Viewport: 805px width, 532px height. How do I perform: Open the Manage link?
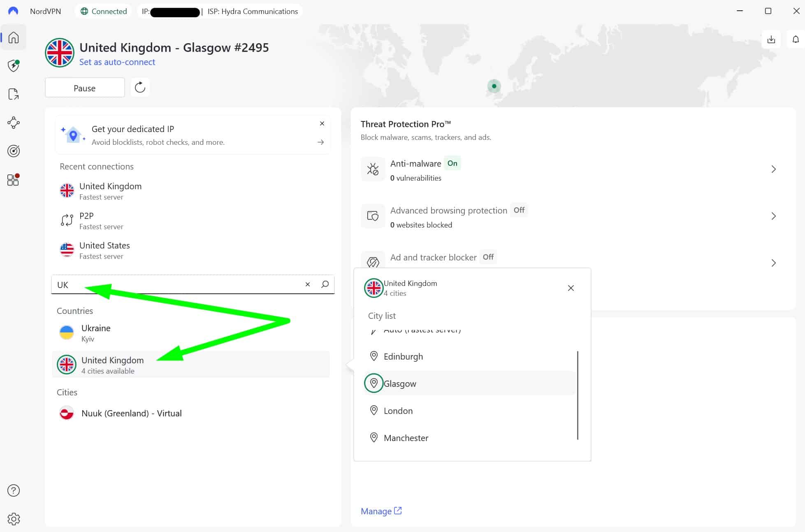[381, 511]
